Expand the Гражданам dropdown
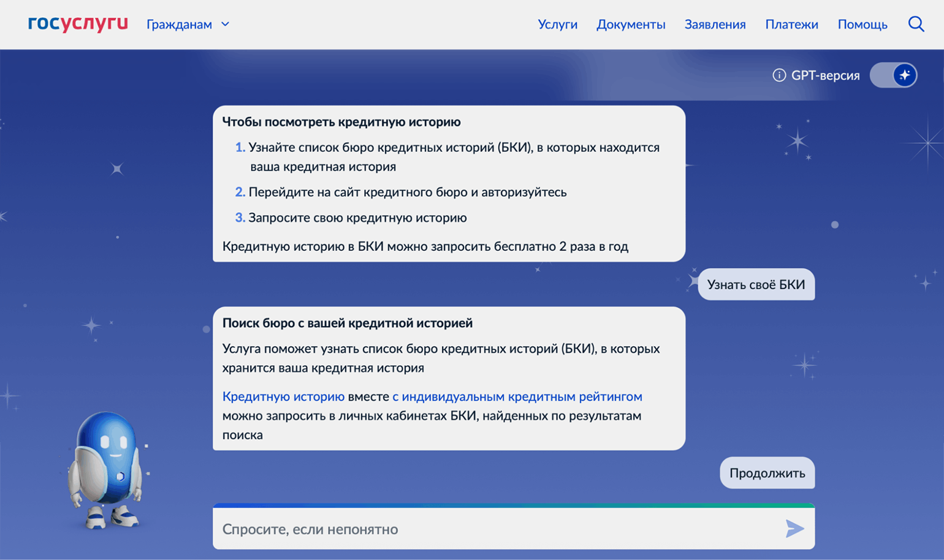This screenshot has height=560, width=944. point(188,25)
